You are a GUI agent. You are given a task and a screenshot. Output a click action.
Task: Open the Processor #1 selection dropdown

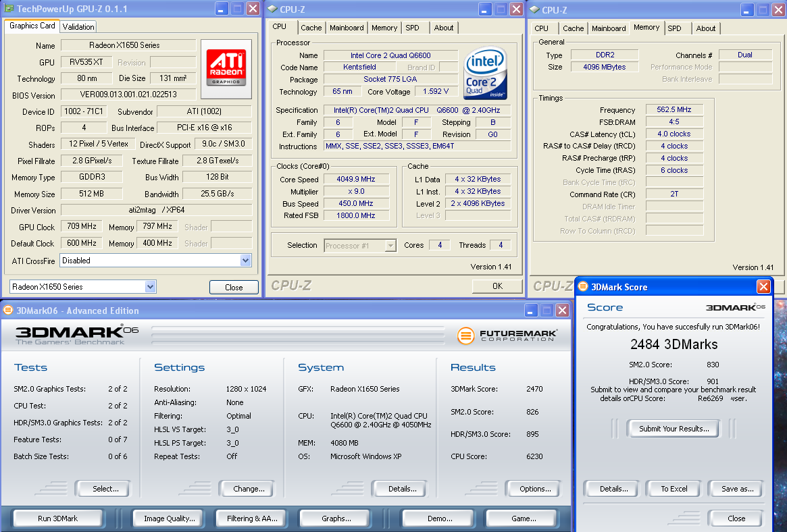pos(390,246)
